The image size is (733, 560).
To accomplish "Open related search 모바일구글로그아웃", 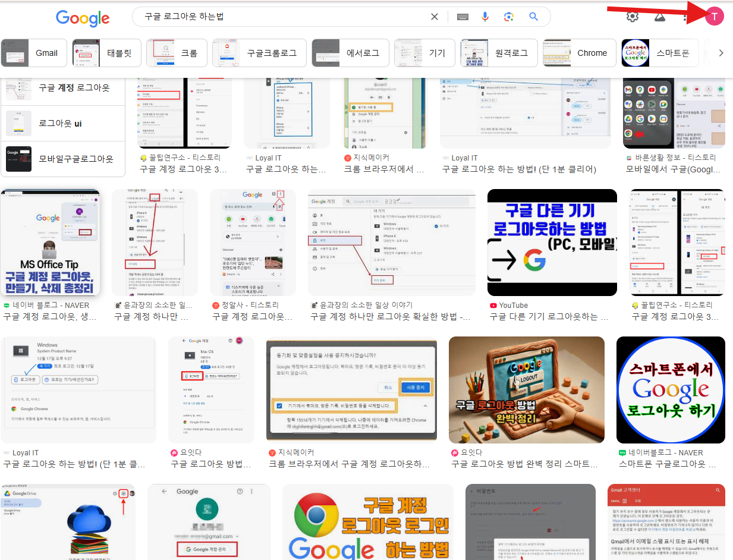I will point(63,159).
